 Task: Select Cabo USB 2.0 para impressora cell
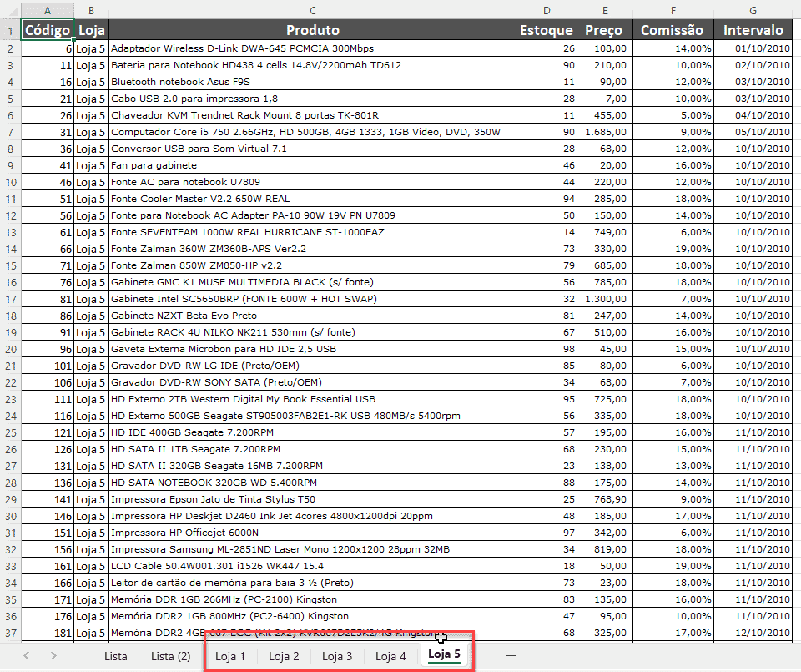click(x=313, y=99)
